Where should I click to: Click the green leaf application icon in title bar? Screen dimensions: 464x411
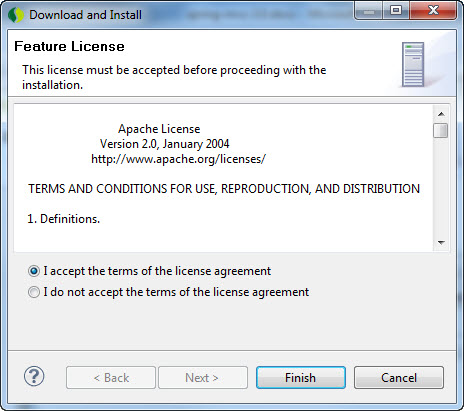point(16,15)
